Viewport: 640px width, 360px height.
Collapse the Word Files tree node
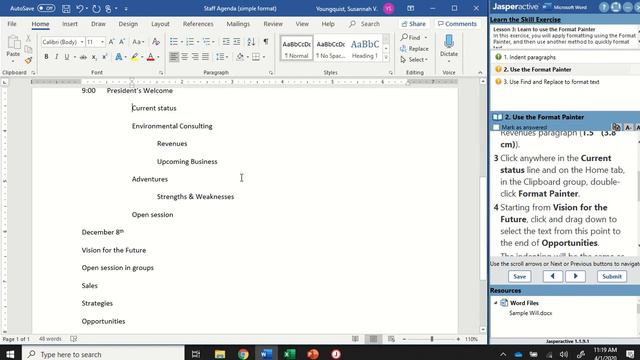tap(496, 303)
